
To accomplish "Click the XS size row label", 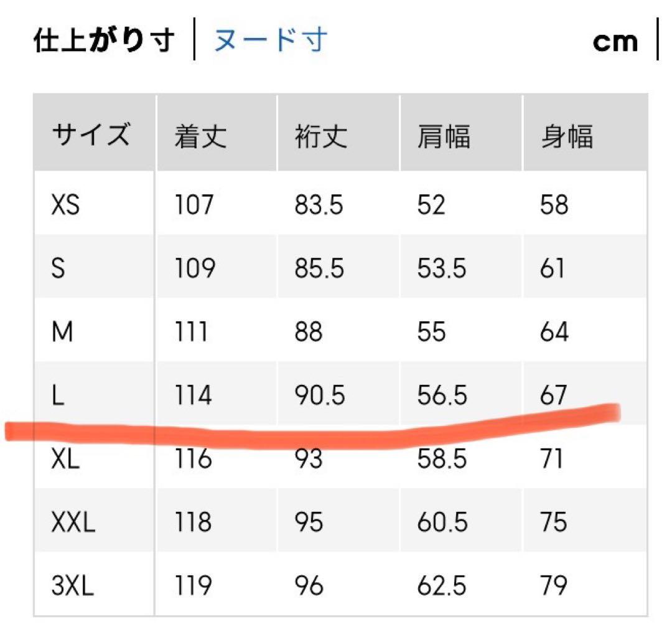I will pos(66,204).
